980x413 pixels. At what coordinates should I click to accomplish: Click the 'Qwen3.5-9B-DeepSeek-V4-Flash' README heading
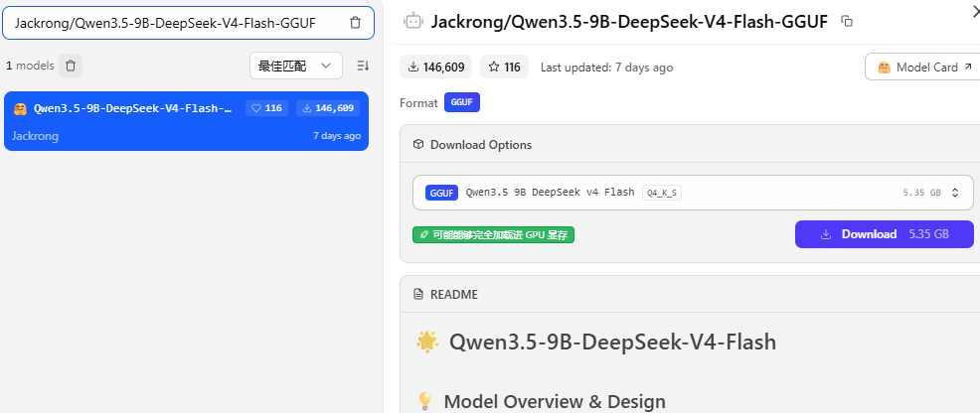point(612,342)
